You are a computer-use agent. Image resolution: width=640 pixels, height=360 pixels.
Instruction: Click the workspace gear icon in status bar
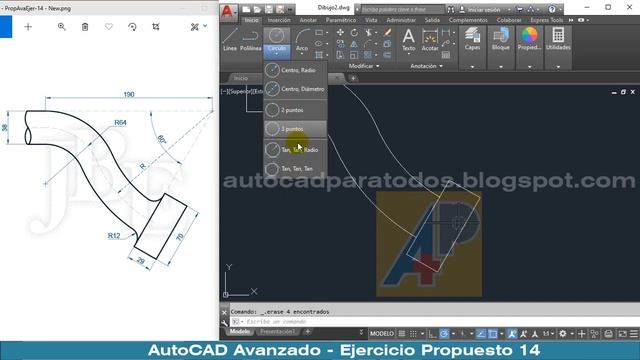(563, 334)
